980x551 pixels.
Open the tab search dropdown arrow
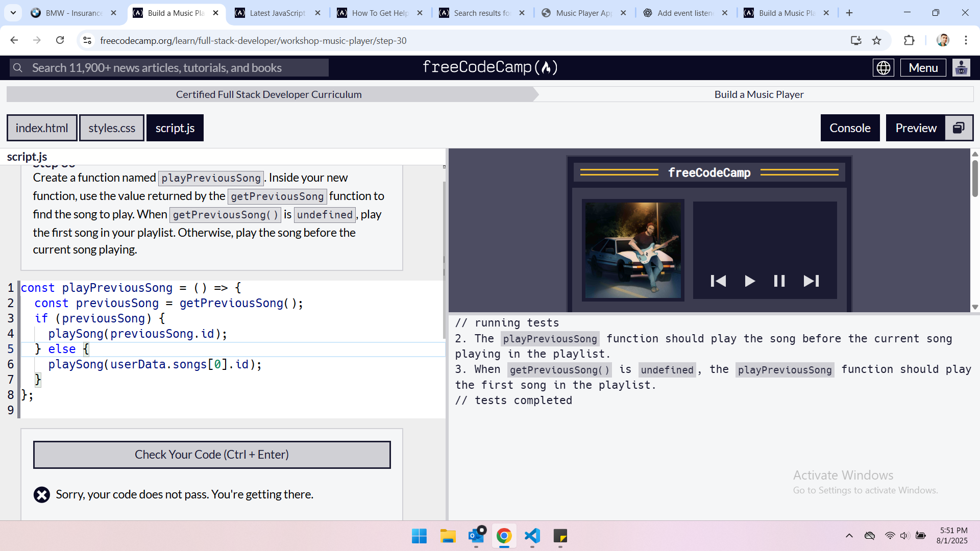[x=13, y=13]
